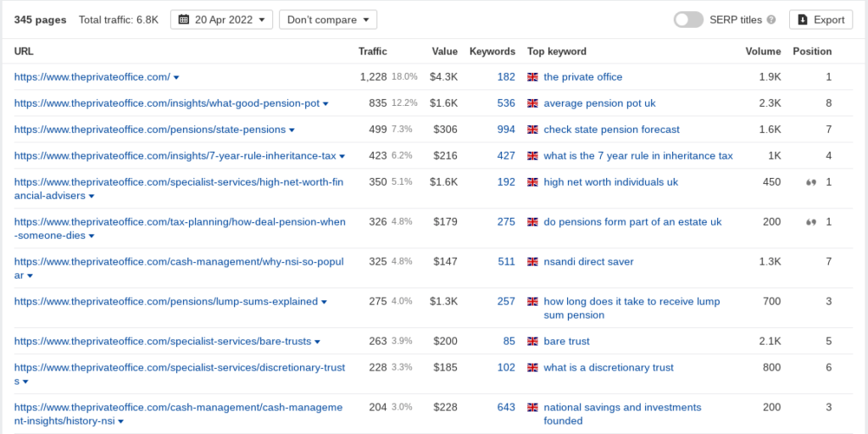Click the 994 keywords count link
868x434 pixels.
(506, 130)
